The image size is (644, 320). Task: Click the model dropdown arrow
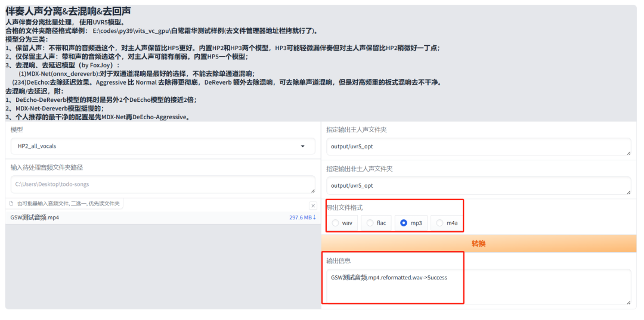tap(303, 146)
